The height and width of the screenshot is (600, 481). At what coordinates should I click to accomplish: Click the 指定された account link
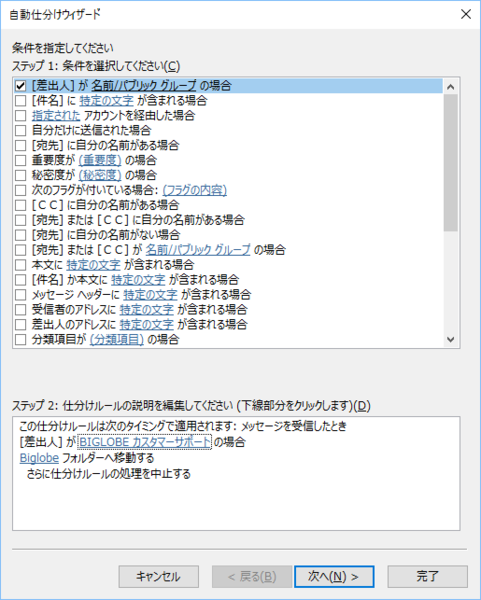tap(56, 116)
